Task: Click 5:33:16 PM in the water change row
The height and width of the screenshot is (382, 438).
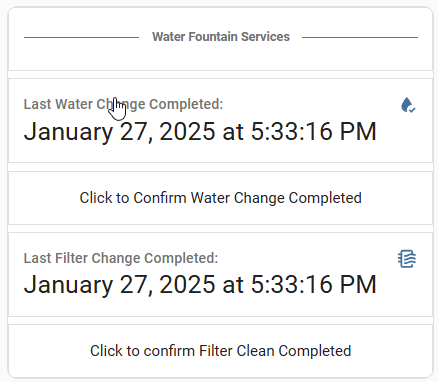Action: tap(314, 131)
